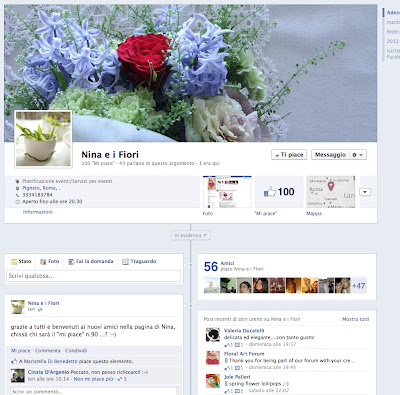
Task: Click the flower cover photo
Action: point(191,73)
